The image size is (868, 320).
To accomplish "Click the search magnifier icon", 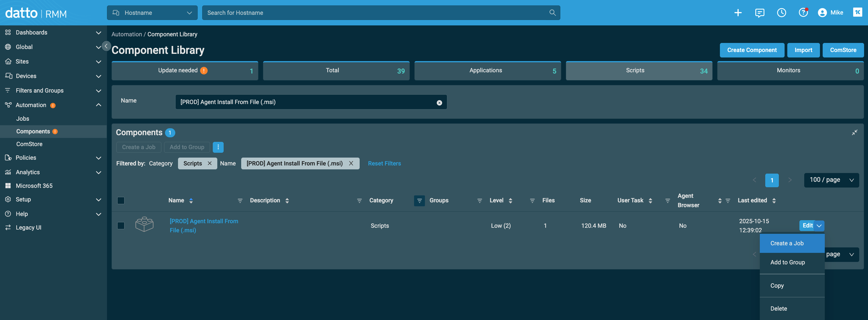I will click(552, 13).
